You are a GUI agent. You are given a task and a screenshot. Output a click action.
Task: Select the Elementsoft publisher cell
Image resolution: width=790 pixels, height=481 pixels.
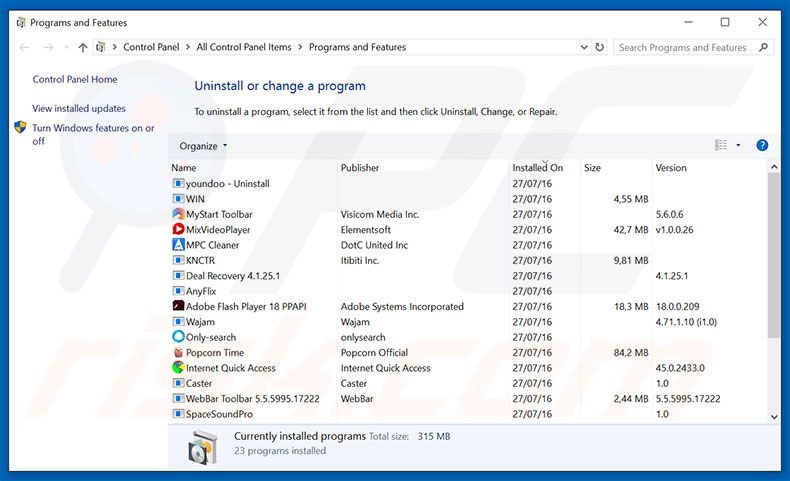coord(366,230)
